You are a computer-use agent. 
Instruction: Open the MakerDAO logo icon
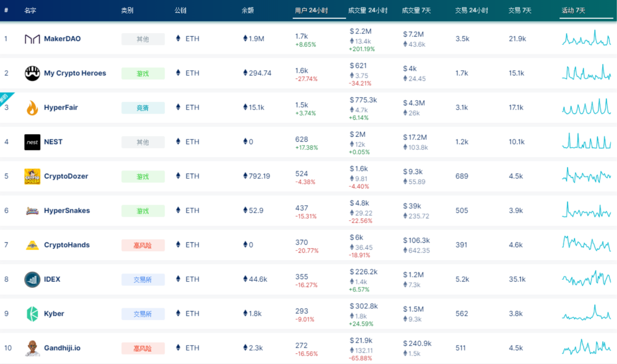[32, 39]
